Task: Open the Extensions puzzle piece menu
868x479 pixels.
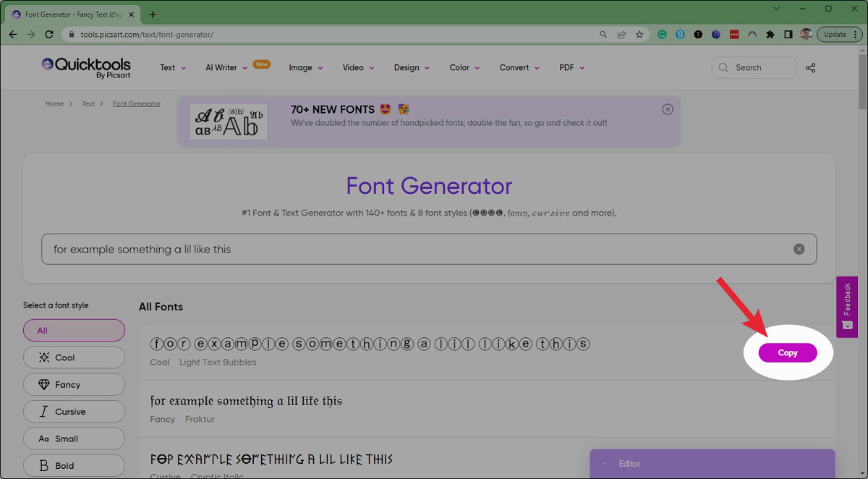Action: 770,34
